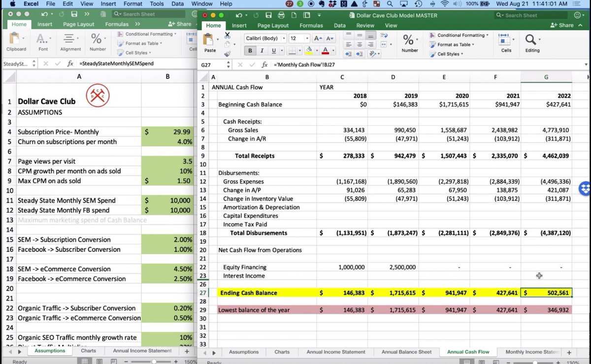Toggle Align Left in MASTER ribbon
Viewport: 591px width, 364px height.
coord(348,44)
